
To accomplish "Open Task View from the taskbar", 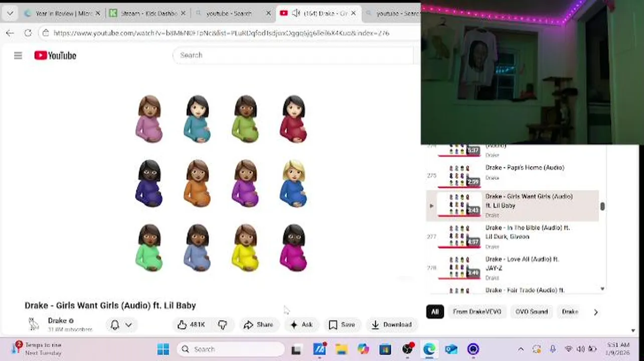I will (x=296, y=349).
